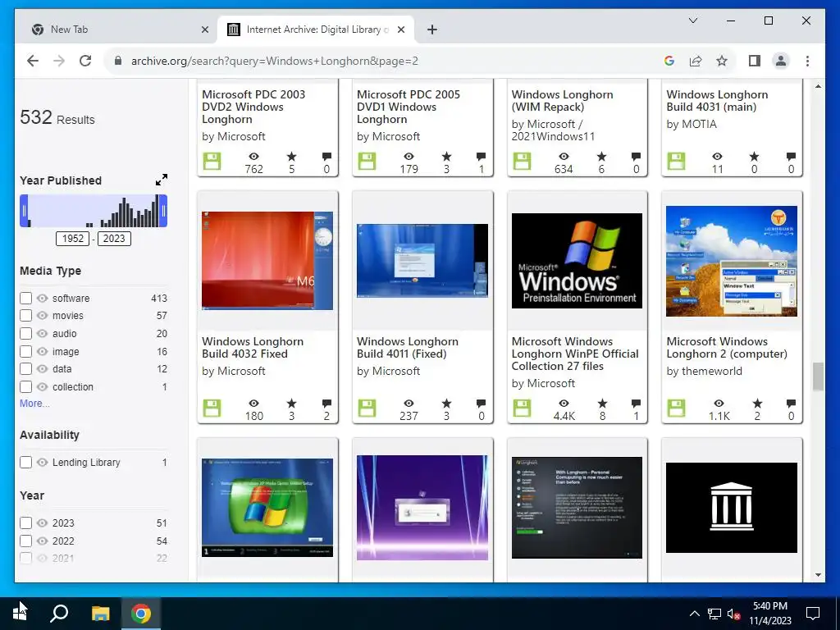
Task: Open the Chrome three-dot menu
Action: click(x=807, y=61)
